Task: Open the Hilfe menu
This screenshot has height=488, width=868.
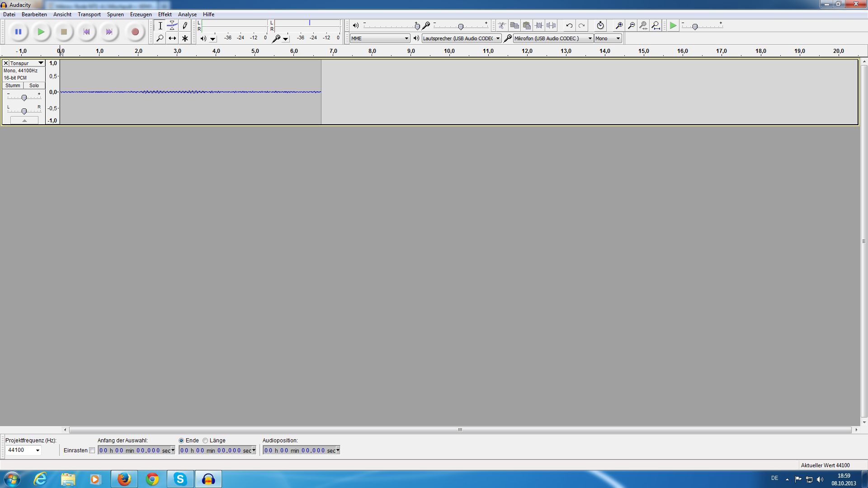Action: tap(208, 14)
